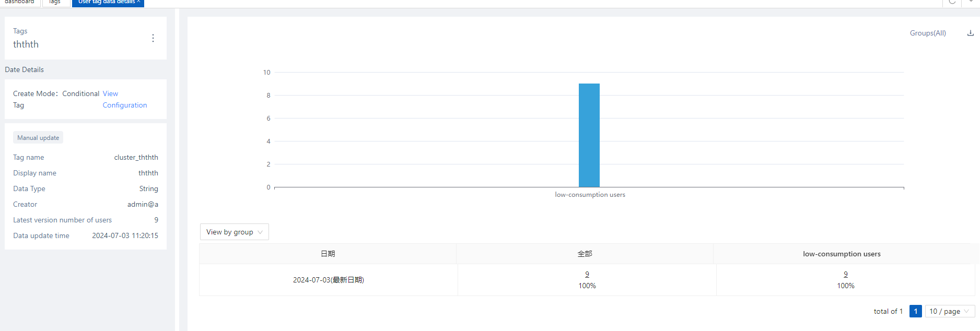Open the View by group dropdown
Image resolution: width=980 pixels, height=331 pixels.
[234, 232]
